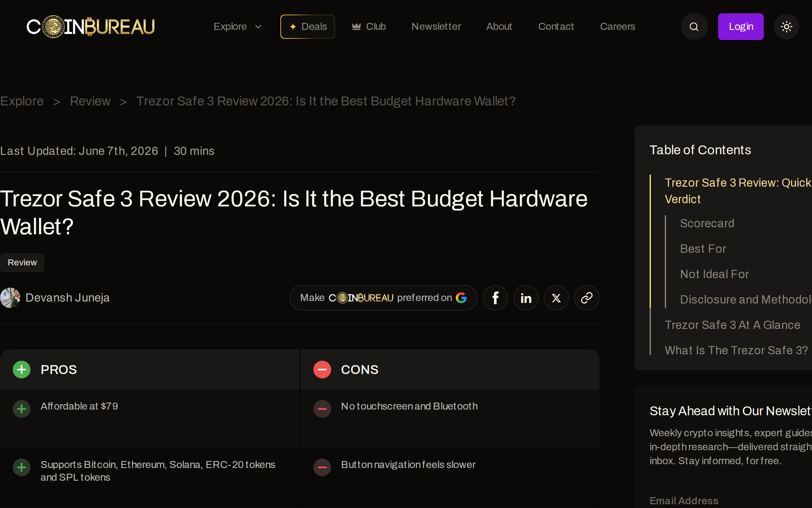Click the Explore breadcrumb link
812x508 pixels.
[x=22, y=101]
